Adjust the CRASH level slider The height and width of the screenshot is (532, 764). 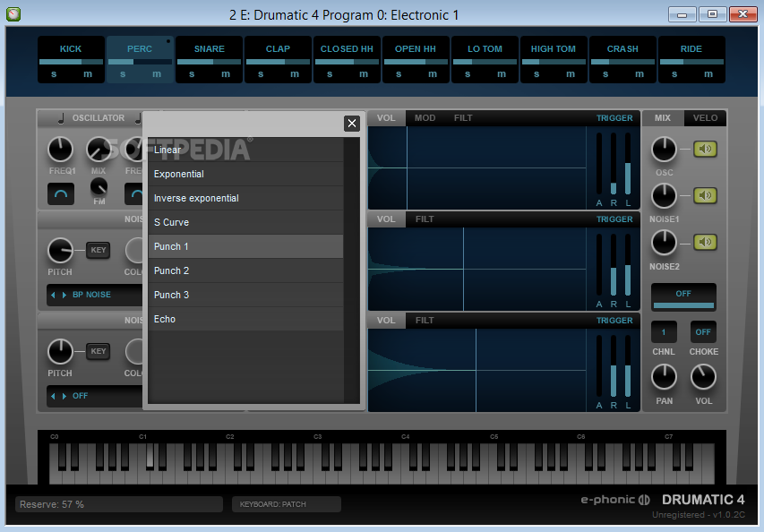tap(622, 62)
